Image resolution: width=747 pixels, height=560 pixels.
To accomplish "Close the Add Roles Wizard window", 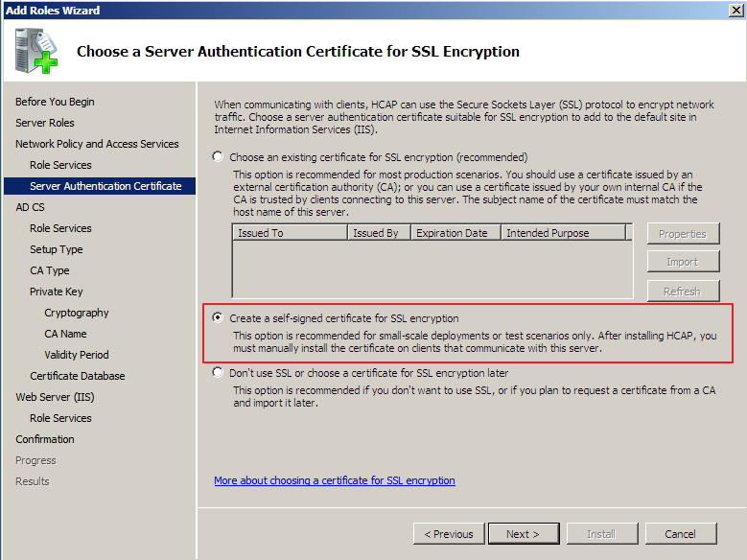I will pyautogui.click(x=735, y=11).
